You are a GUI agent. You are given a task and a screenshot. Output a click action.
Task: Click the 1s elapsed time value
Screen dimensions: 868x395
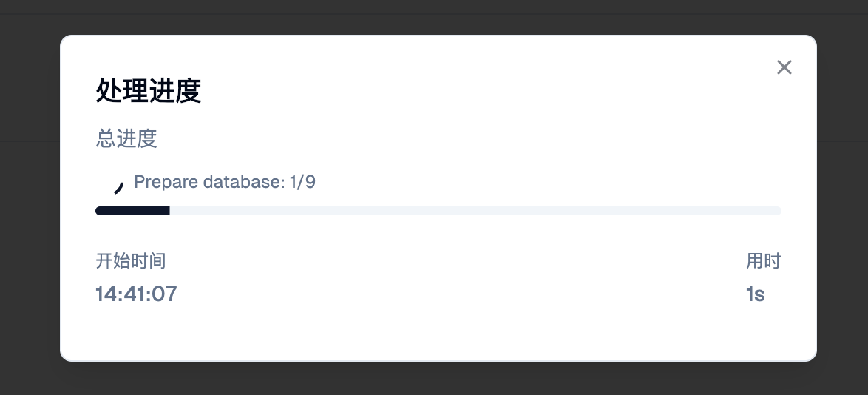click(x=755, y=294)
